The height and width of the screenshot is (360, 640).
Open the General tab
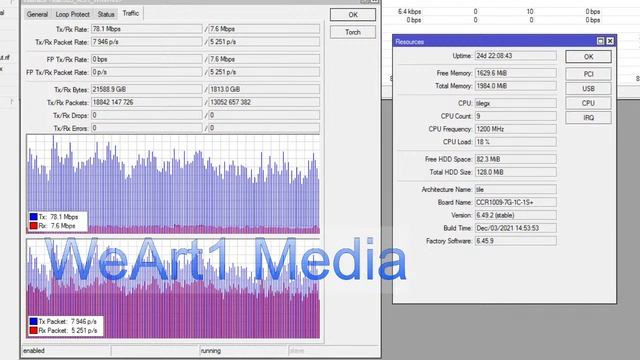[x=37, y=14]
